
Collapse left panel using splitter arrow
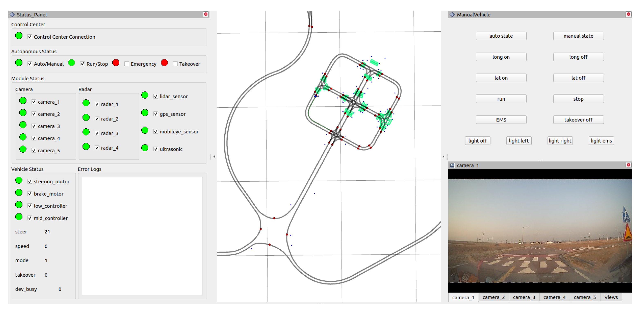(x=214, y=157)
